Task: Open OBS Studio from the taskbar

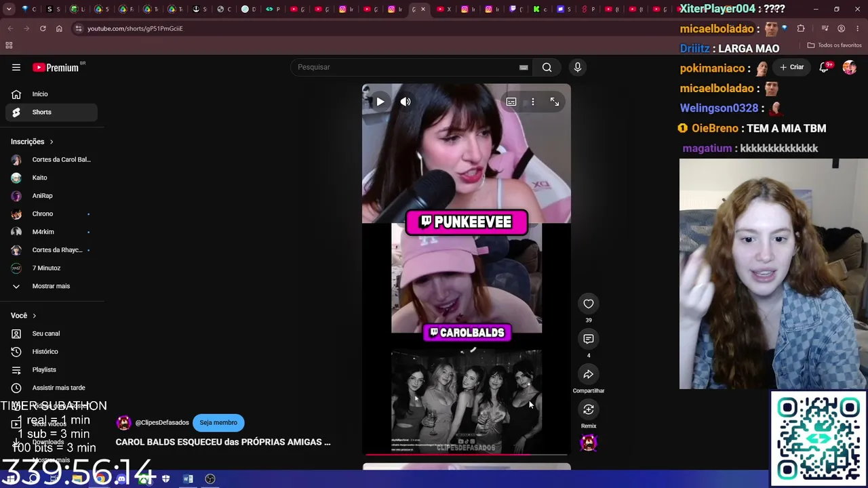Action: click(x=210, y=479)
